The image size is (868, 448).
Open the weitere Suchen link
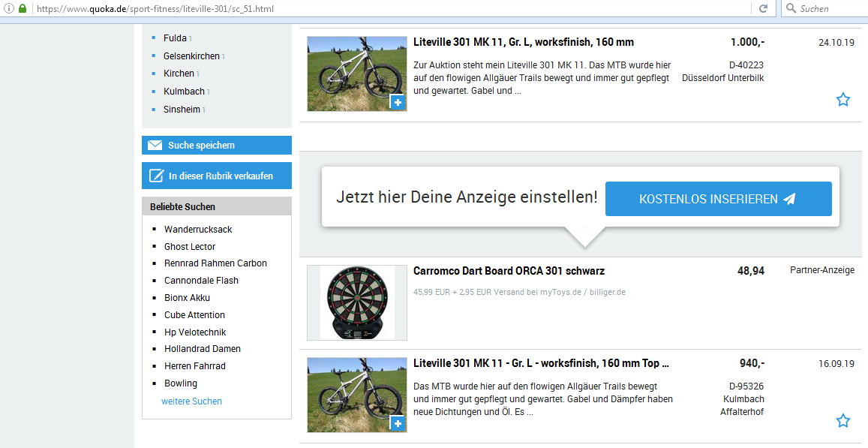pyautogui.click(x=191, y=401)
